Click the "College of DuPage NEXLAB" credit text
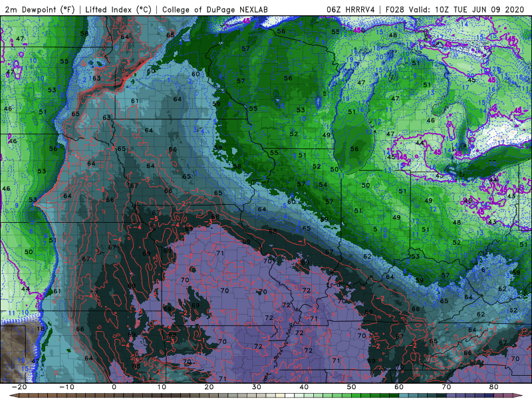Screen dimensions: 532x399 pyautogui.click(x=215, y=9)
